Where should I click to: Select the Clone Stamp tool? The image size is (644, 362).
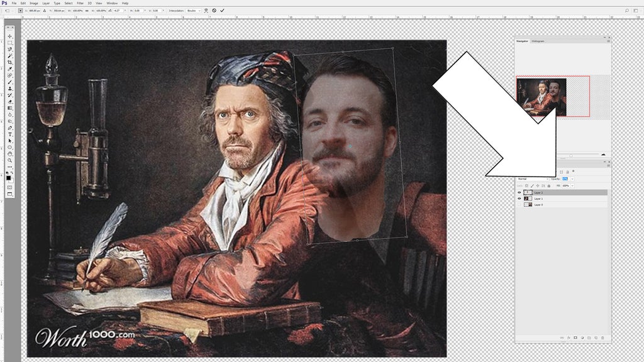tap(10, 89)
